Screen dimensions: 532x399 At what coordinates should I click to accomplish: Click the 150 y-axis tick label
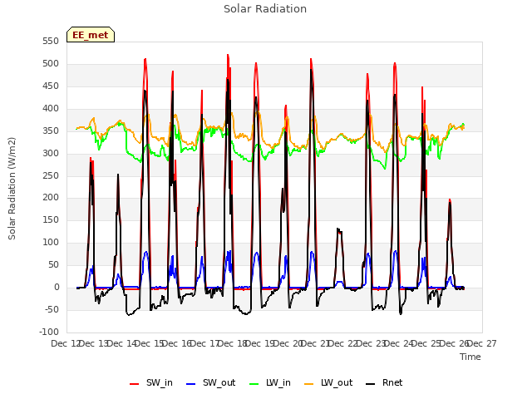51,219
